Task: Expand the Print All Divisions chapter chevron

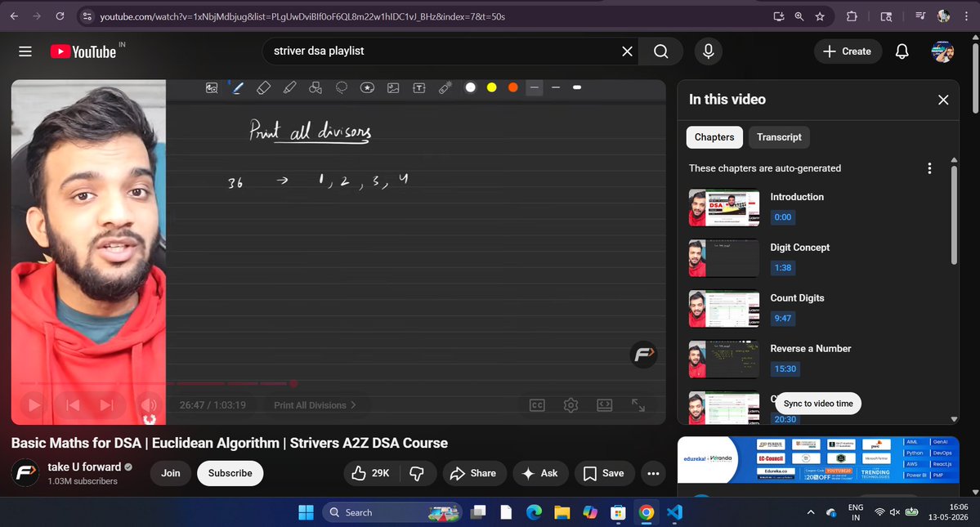Action: (x=353, y=405)
